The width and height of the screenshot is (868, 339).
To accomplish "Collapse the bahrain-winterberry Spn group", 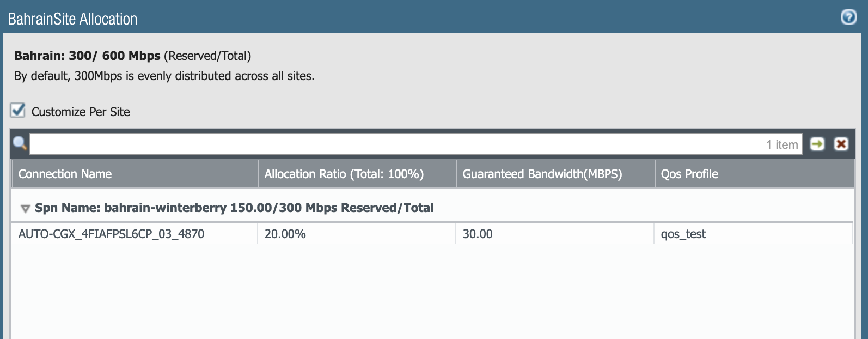I will click(25, 208).
